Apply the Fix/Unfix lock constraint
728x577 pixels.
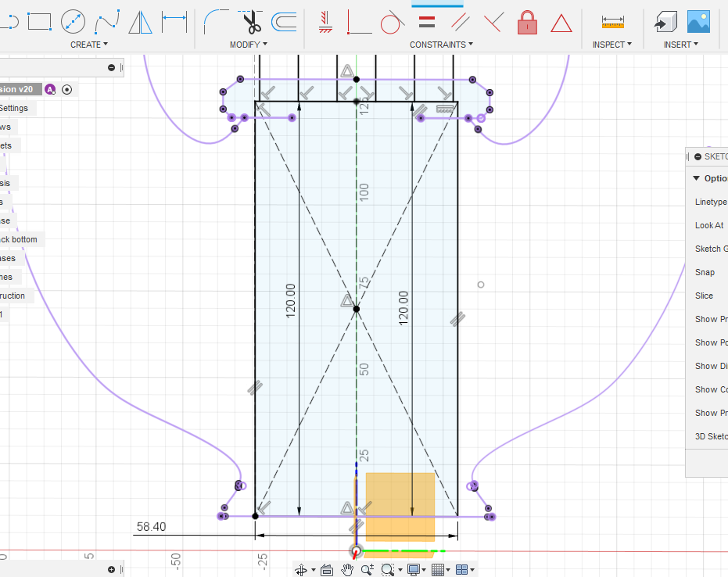point(527,22)
